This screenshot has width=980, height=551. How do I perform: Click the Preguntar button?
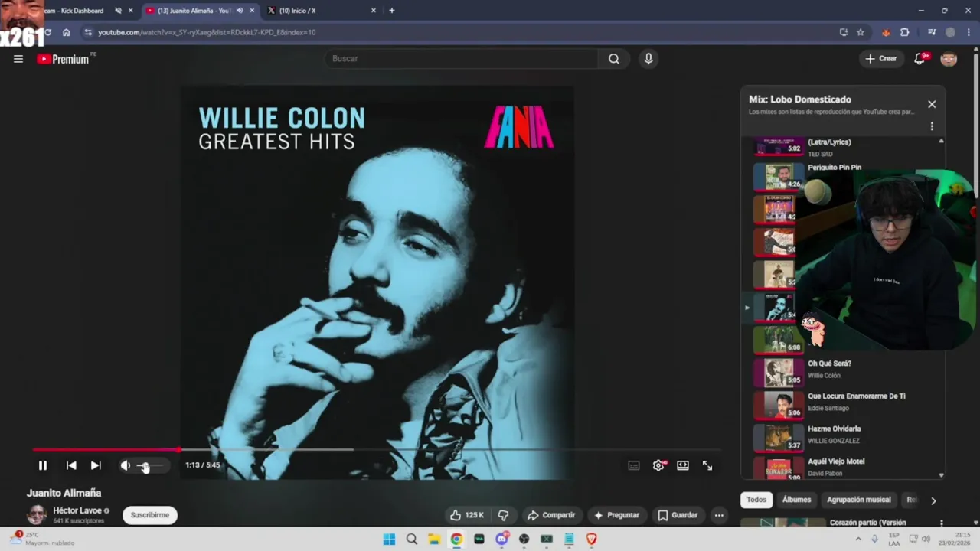point(616,515)
